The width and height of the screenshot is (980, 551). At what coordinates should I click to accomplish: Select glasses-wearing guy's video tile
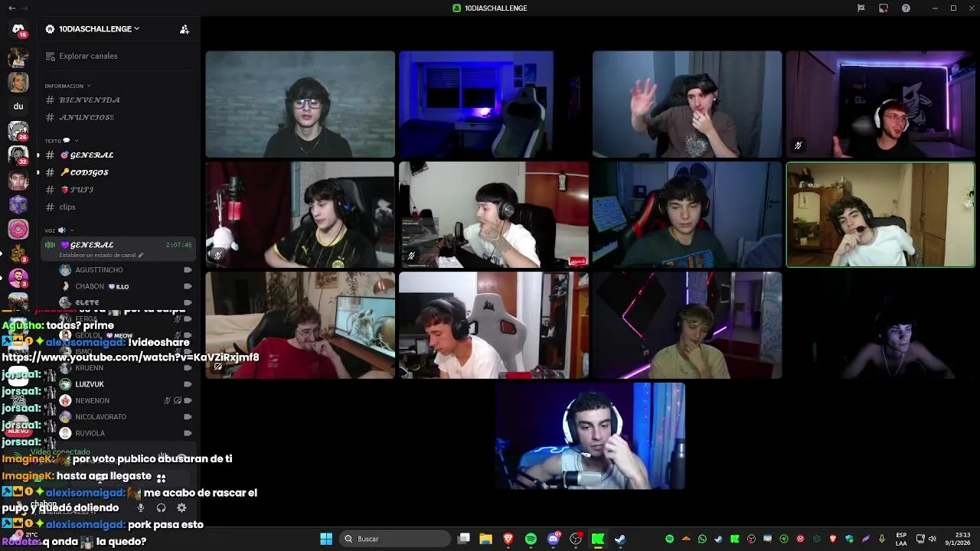[300, 104]
